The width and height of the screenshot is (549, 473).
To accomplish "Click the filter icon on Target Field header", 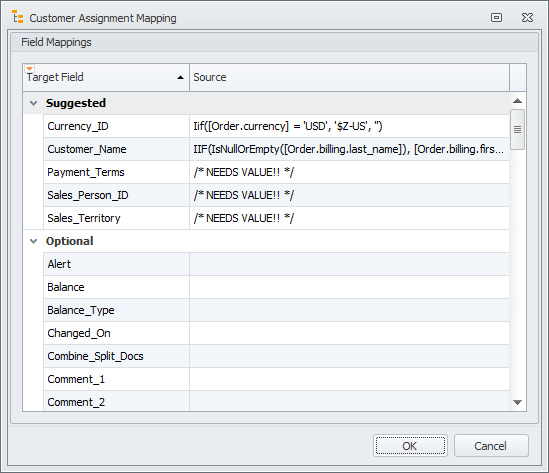I will pos(30,69).
